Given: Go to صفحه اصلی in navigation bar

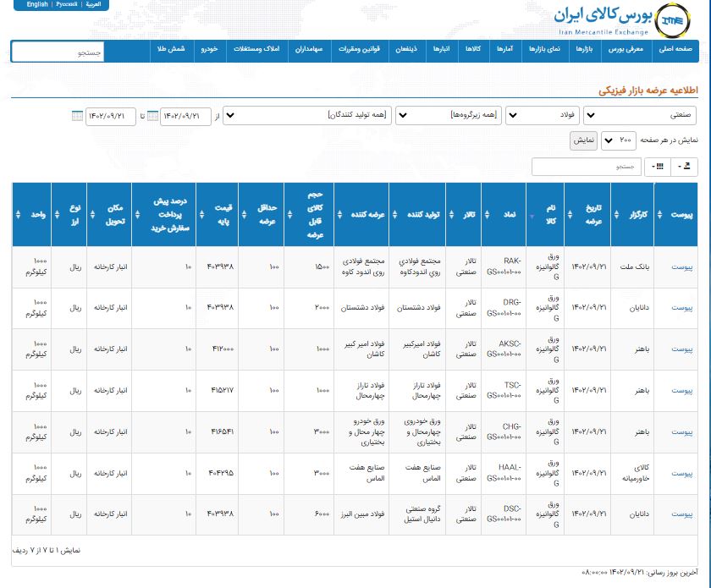Looking at the screenshot, I should (675, 49).
